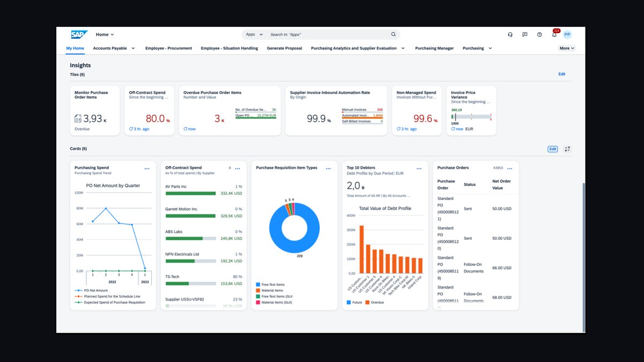Image resolution: width=644 pixels, height=362 pixels.
Task: Click Material Items (GUI) legend swatch
Action: pos(258,302)
